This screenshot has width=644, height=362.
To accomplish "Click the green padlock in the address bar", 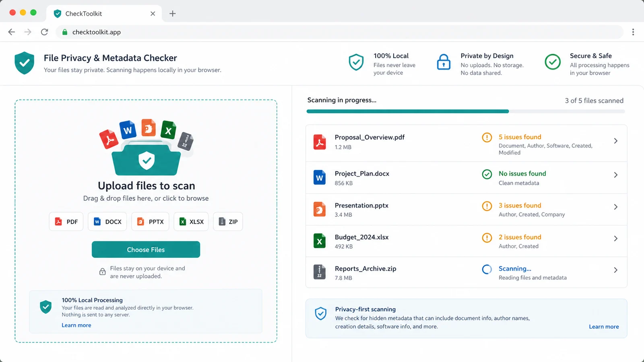I will coord(65,32).
